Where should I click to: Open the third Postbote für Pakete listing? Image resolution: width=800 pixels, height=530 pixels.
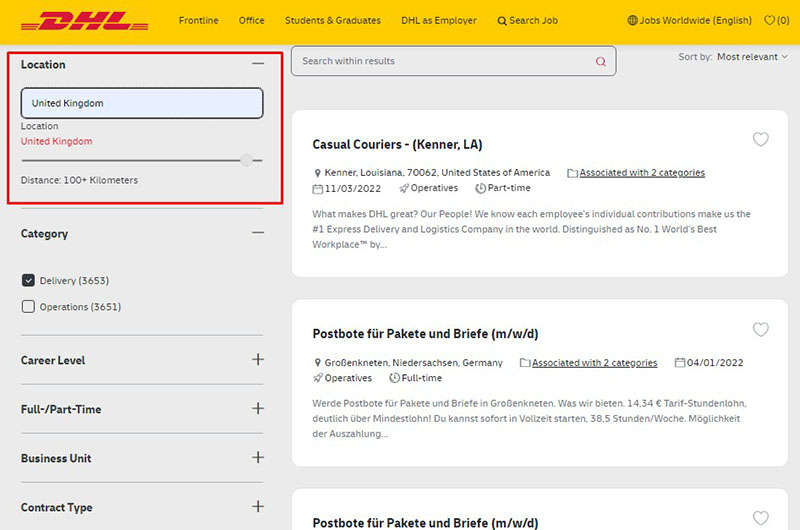click(x=425, y=523)
